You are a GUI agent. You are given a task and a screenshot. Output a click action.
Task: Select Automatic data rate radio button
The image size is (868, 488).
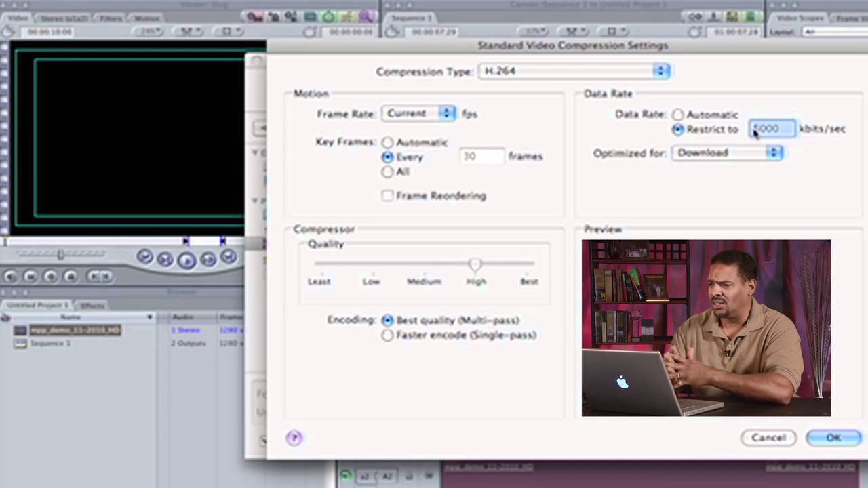(x=677, y=115)
